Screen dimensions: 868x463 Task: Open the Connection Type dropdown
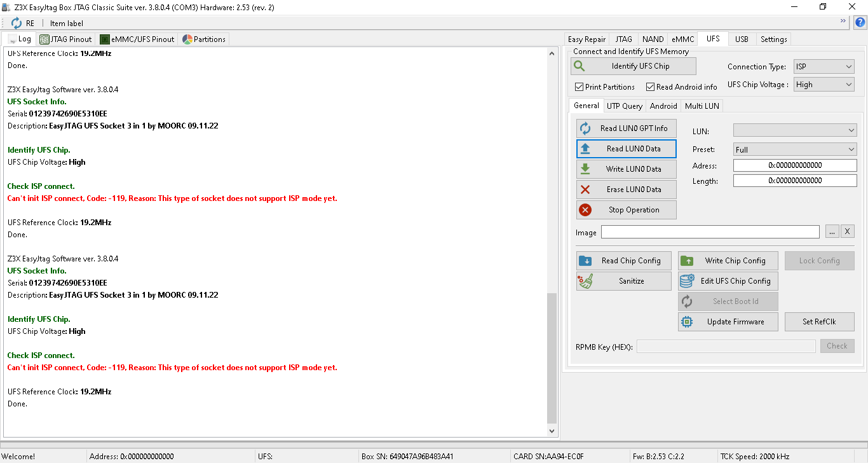point(824,66)
